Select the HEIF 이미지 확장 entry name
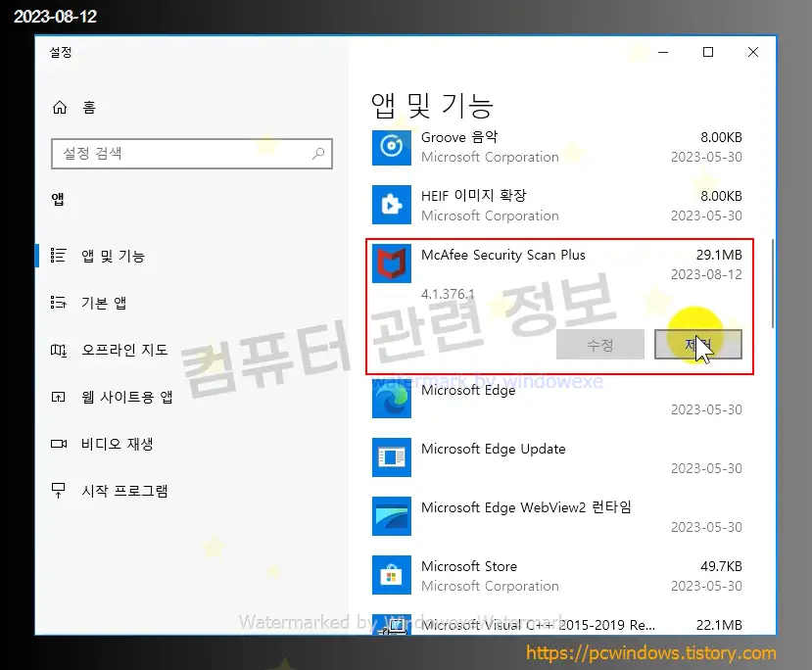The height and width of the screenshot is (670, 812). [x=473, y=196]
